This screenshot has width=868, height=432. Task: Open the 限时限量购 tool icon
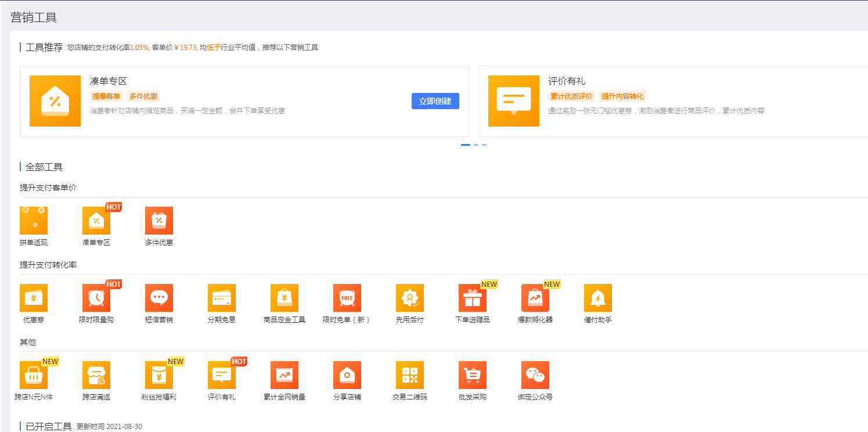point(96,298)
